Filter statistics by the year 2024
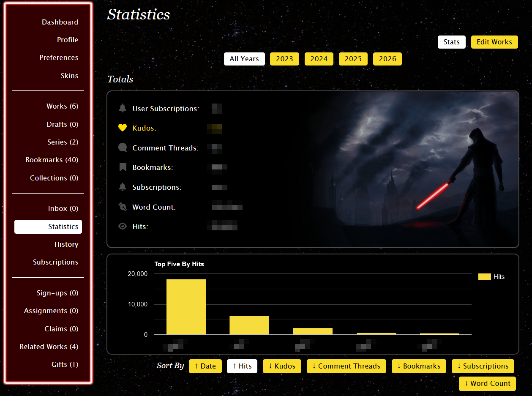 319,59
